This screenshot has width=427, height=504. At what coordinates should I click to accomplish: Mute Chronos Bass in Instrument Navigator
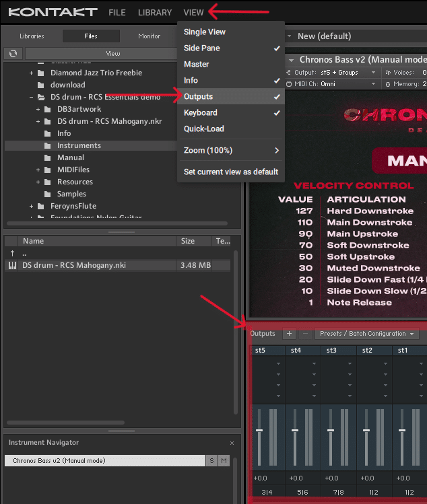(224, 461)
